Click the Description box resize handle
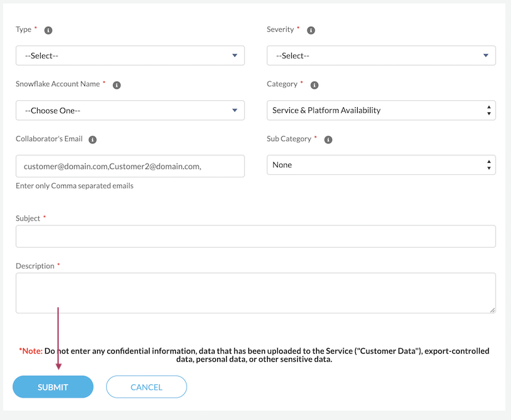This screenshot has height=420, width=511. [493, 311]
